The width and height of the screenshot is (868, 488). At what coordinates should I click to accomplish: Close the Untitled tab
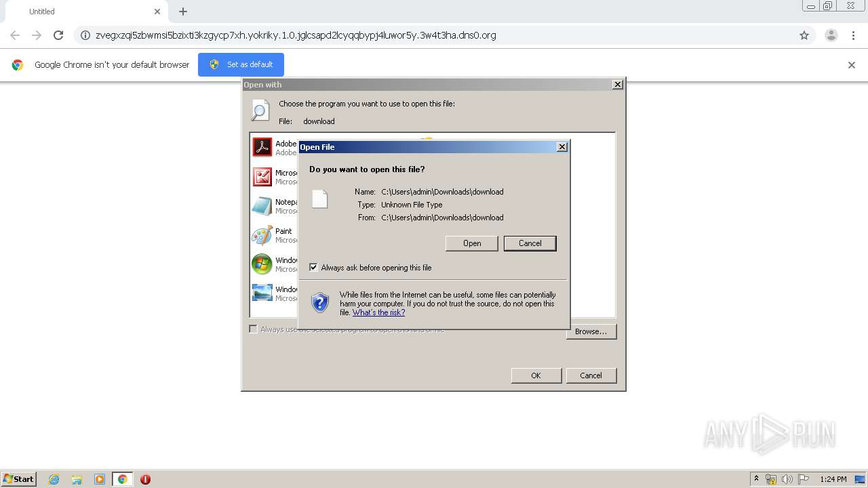[x=157, y=12]
